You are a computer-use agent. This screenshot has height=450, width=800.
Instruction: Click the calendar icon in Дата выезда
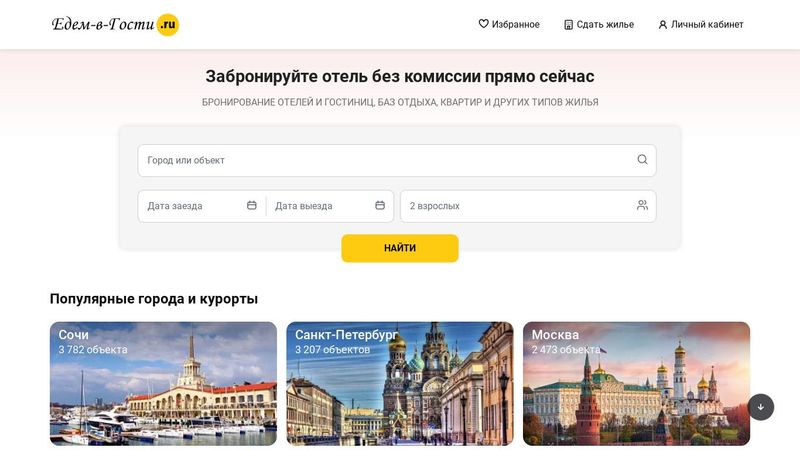pos(380,205)
